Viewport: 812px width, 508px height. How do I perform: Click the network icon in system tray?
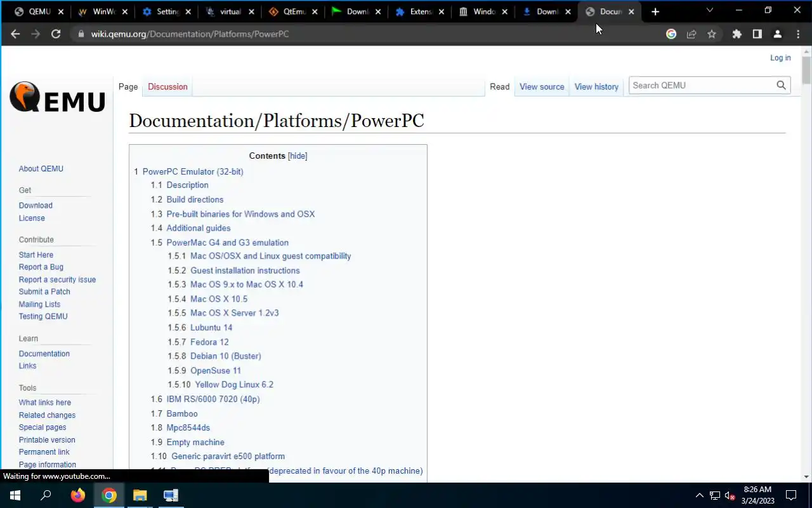point(715,495)
